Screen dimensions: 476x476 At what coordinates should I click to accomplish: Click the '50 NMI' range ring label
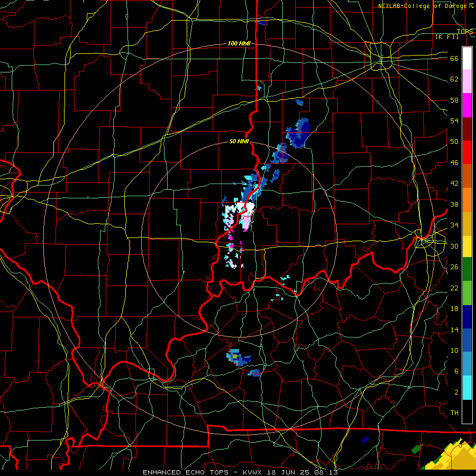pos(239,141)
